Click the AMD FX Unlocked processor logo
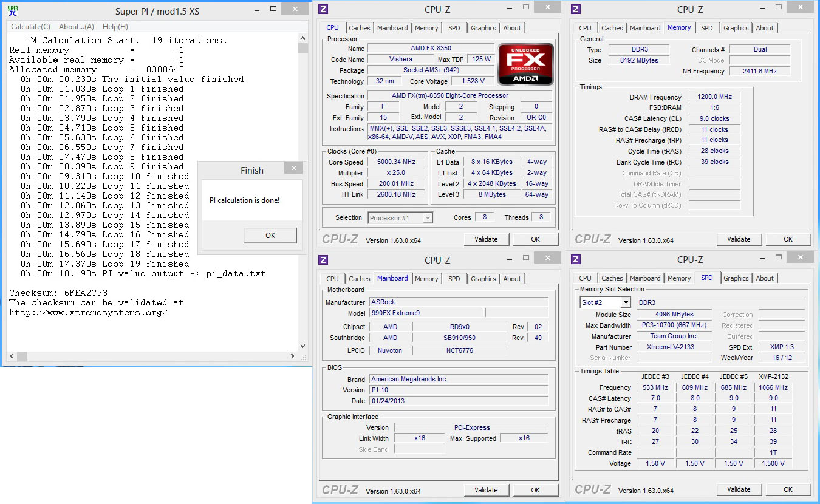This screenshot has height=504, width=820. click(526, 64)
